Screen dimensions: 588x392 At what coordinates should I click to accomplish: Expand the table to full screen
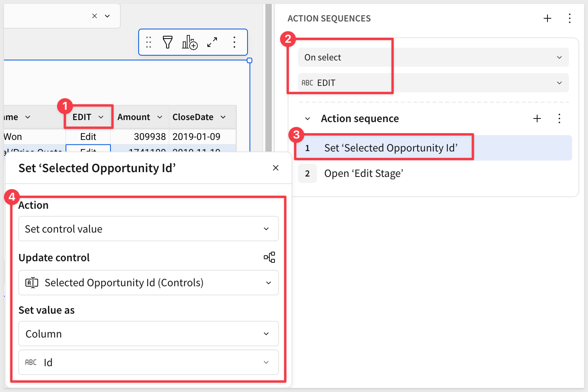tap(212, 42)
